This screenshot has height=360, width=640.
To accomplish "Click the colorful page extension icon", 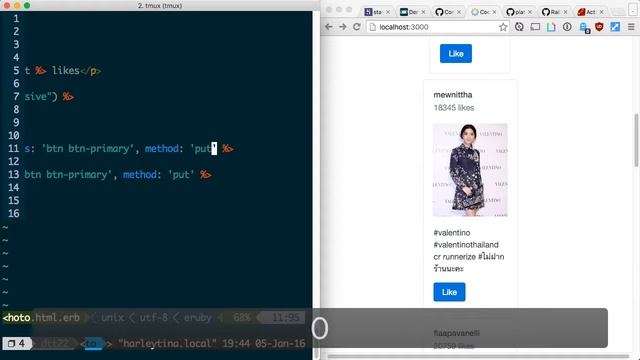I will coord(551,27).
